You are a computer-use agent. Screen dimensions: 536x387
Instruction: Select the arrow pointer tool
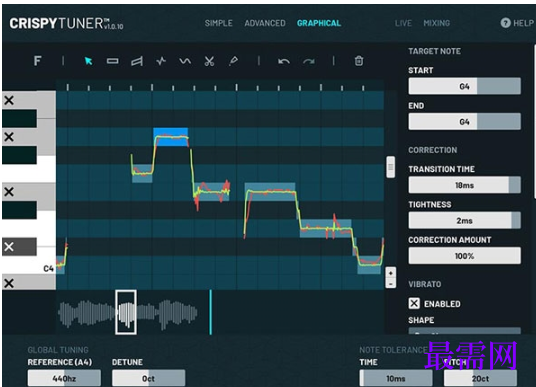(x=89, y=61)
